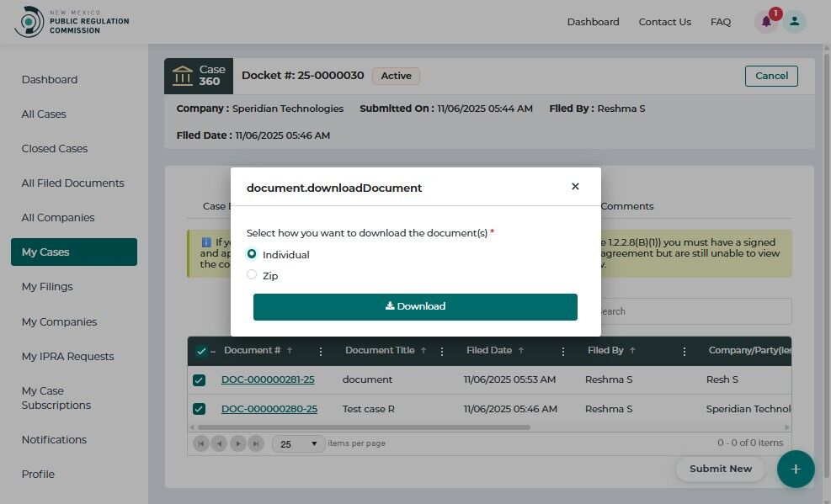This screenshot has height=504, width=831.
Task: Uncheck row DOC-000000280-25 checkbox
Action: [x=200, y=409]
